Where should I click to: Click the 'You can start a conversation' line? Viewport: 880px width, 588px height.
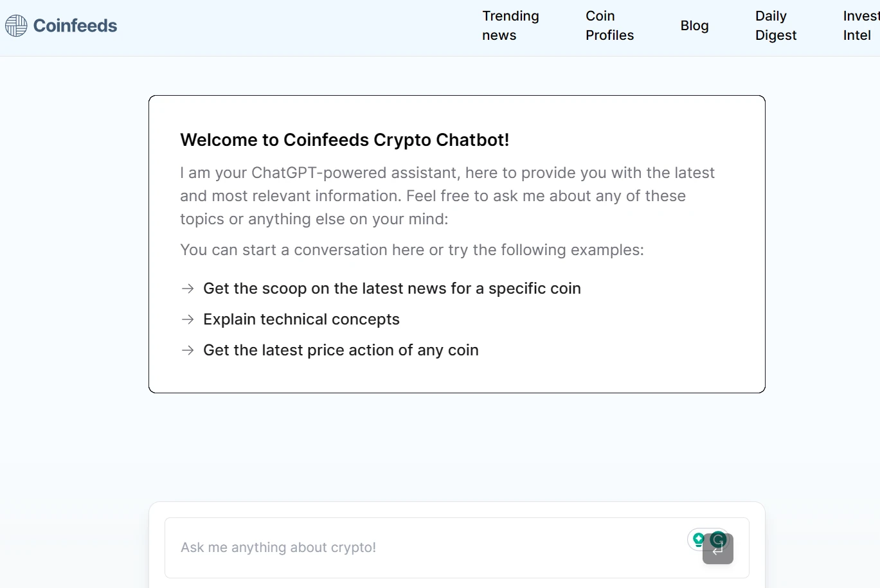point(411,250)
